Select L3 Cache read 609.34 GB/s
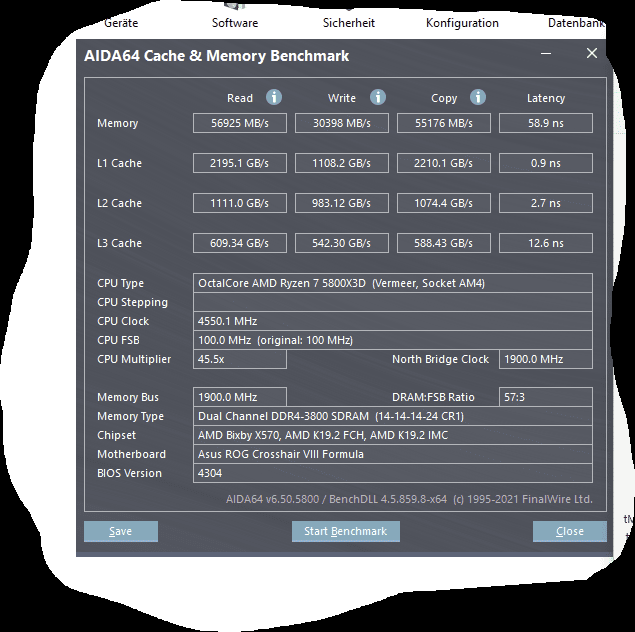The image size is (635, 632). (x=240, y=243)
